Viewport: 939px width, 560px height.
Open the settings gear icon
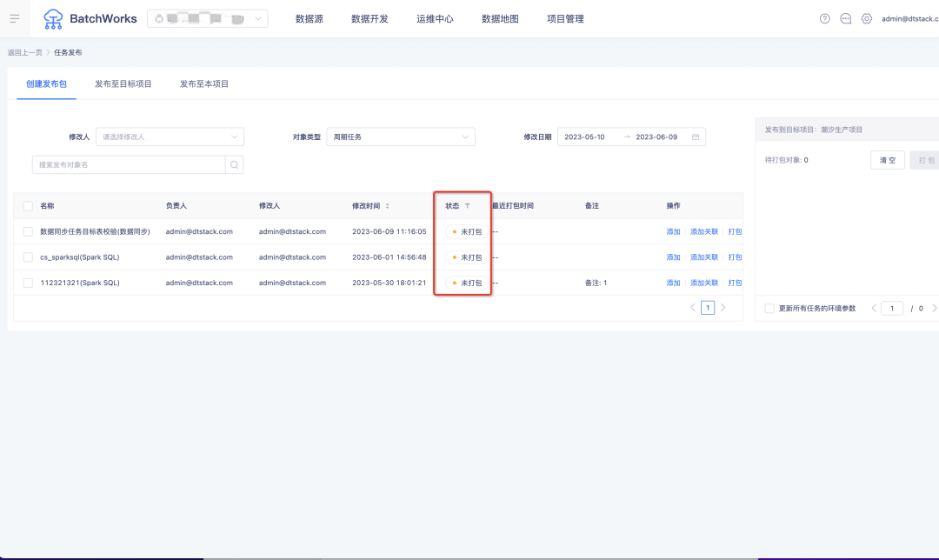[x=867, y=18]
